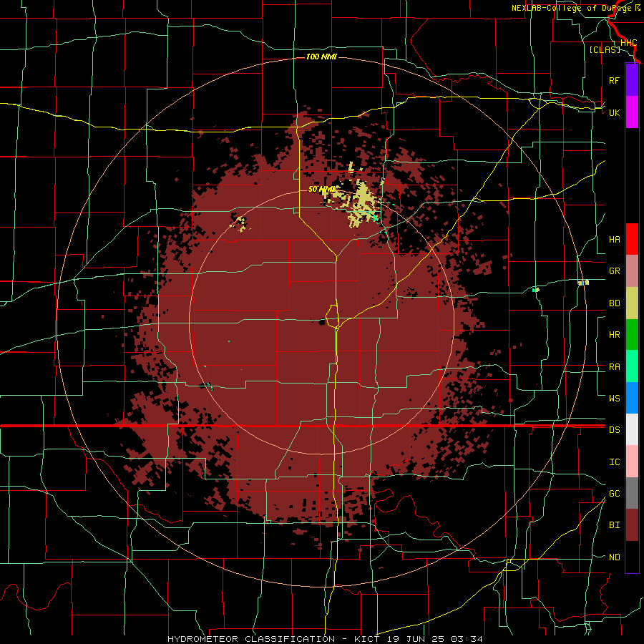Click the HA legend label
This screenshot has height=644, width=644.
[614, 239]
